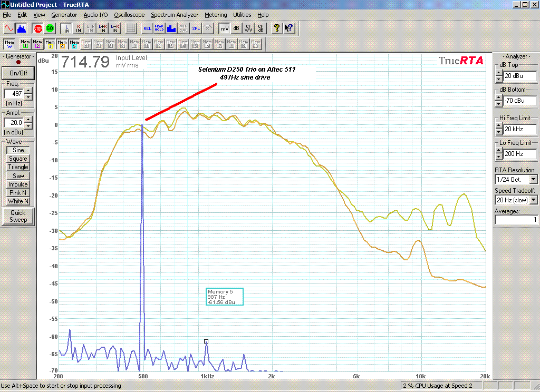Enable the PEAK HOLD icon
The image size is (540, 392).
coord(159,28)
